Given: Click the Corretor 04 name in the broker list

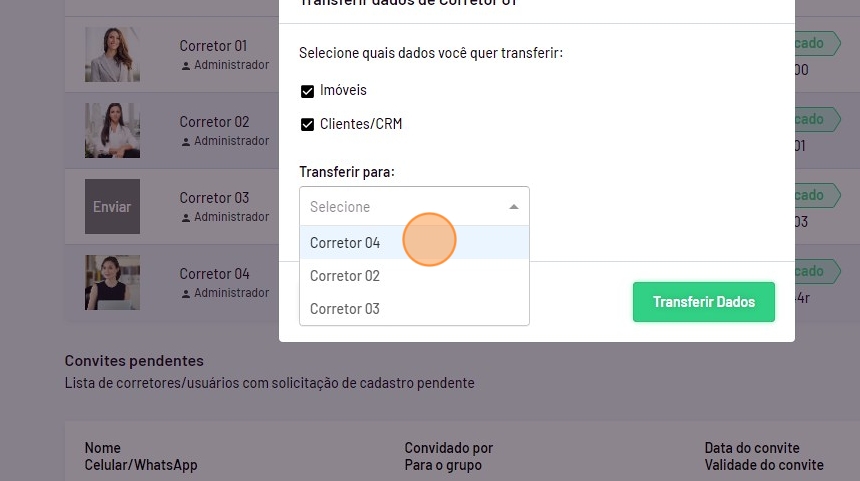Looking at the screenshot, I should tap(214, 274).
